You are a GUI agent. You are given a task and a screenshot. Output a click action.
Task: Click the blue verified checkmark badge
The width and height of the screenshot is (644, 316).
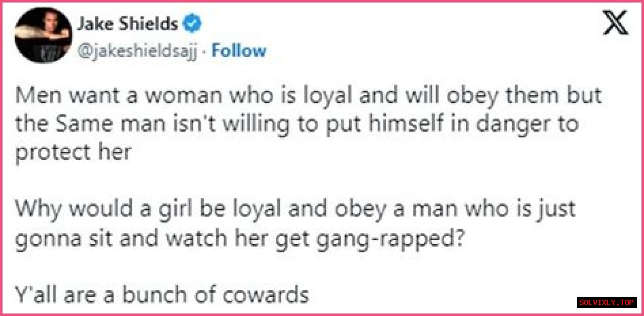pos(193,24)
